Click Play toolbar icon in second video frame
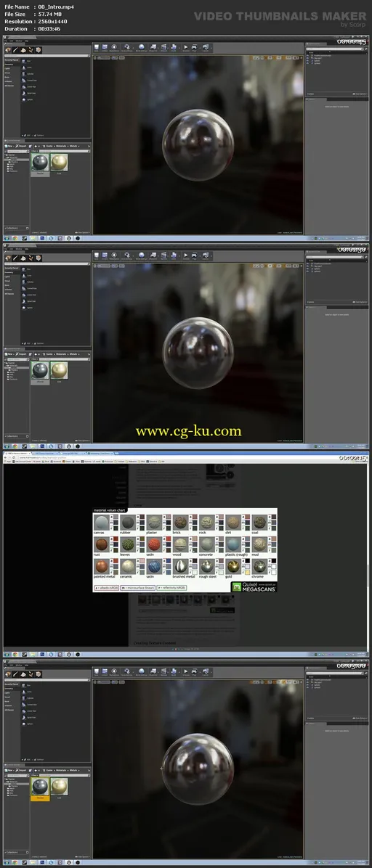The height and width of the screenshot is (868, 372). point(193,254)
